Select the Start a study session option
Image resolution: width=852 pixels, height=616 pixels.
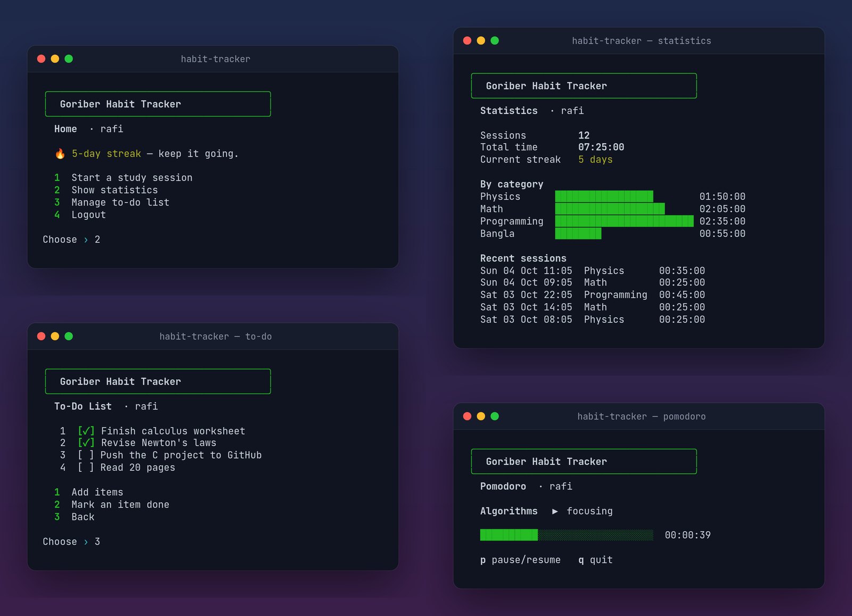[x=123, y=178]
